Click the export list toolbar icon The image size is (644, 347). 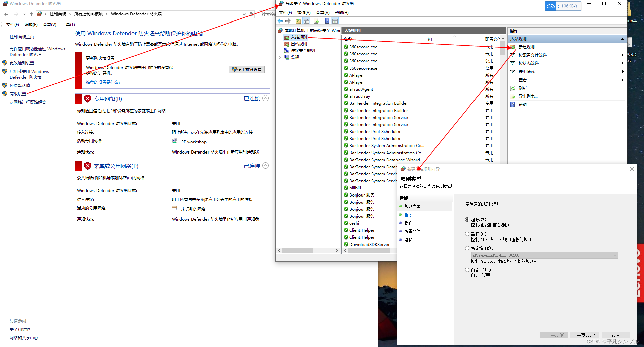click(x=316, y=21)
